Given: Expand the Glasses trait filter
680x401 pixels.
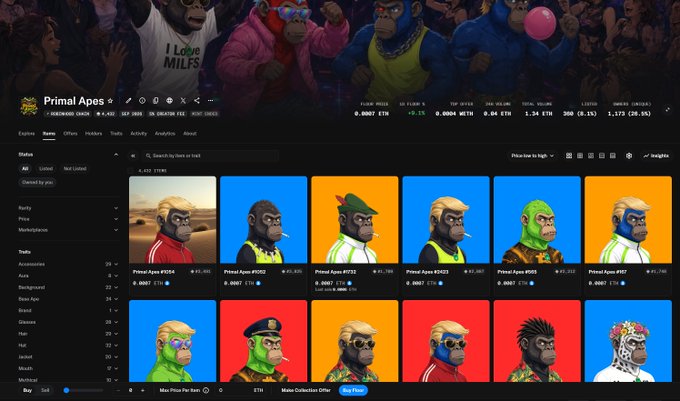Looking at the screenshot, I should pos(68,322).
